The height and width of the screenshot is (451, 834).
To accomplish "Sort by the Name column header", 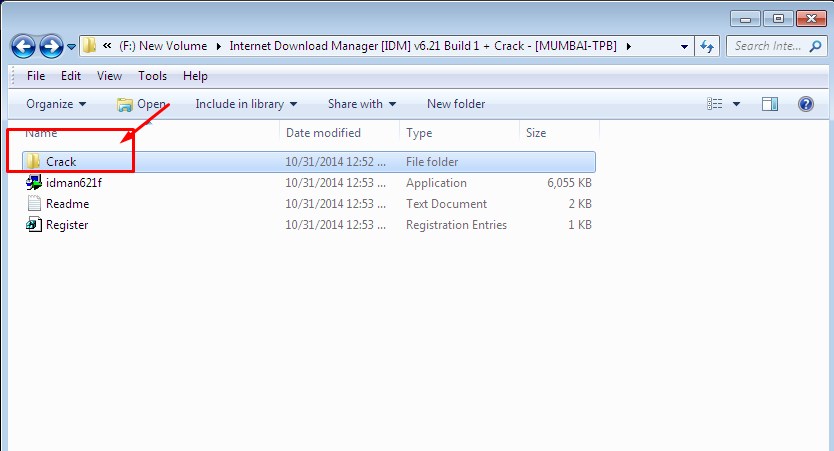I will tap(41, 133).
